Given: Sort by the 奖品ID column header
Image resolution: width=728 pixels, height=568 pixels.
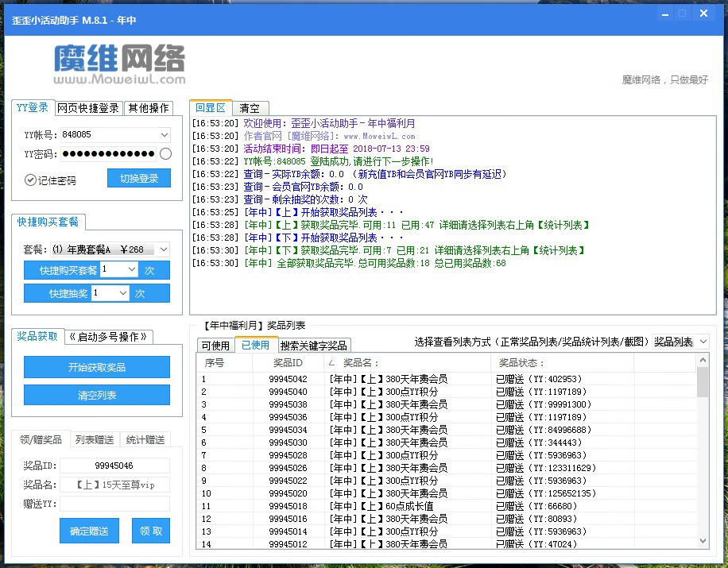Looking at the screenshot, I should 288,363.
